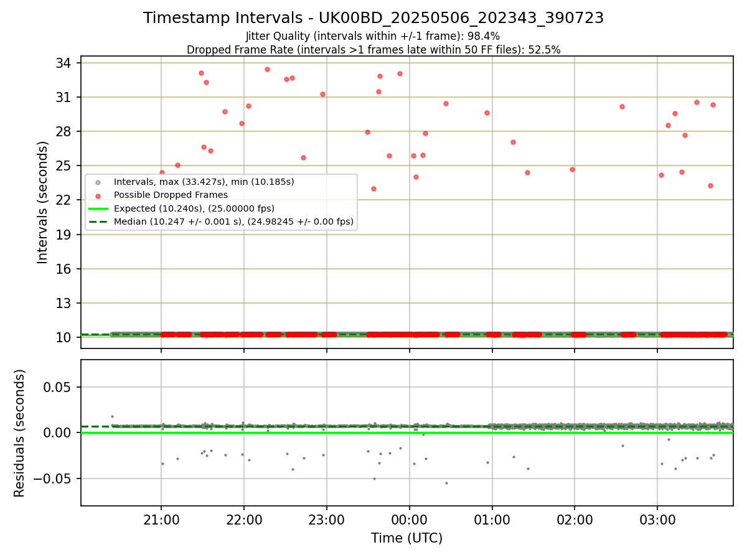
Task: Click the 'Time (UTC)' x-axis label
Action: click(407, 538)
